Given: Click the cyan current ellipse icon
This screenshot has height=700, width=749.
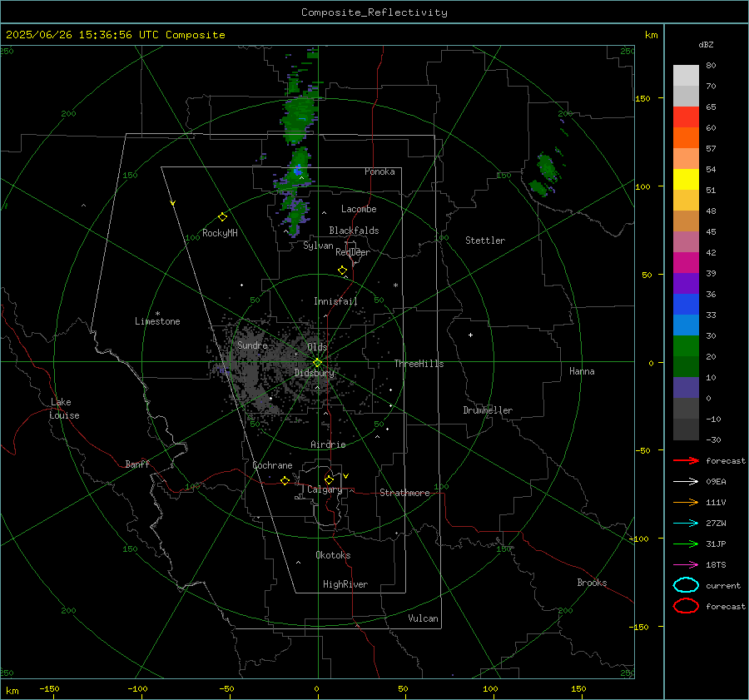Looking at the screenshot, I should (686, 585).
